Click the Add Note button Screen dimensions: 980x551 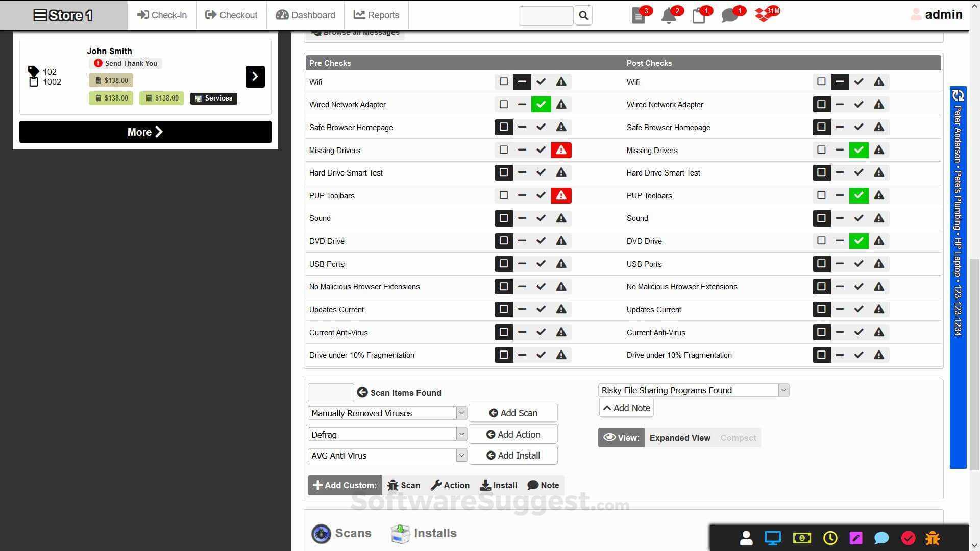point(626,408)
